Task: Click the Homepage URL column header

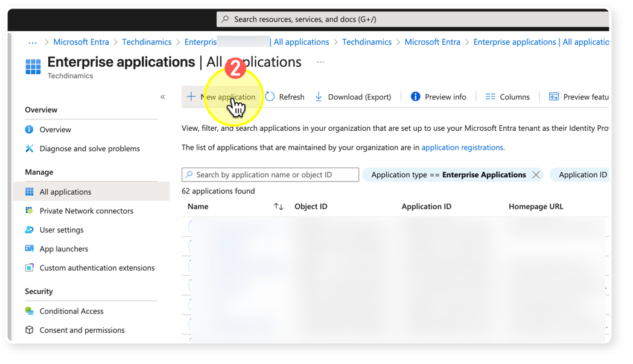Action: click(x=536, y=206)
